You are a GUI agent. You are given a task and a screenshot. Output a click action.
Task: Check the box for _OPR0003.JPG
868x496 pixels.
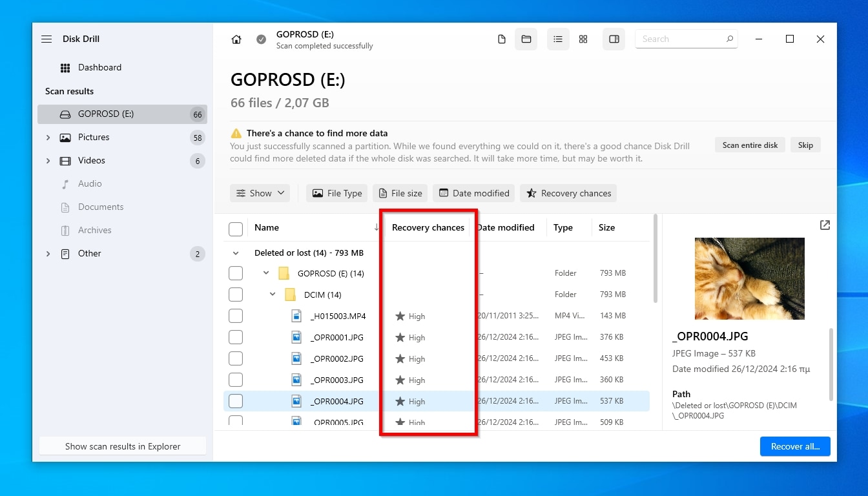(x=236, y=380)
